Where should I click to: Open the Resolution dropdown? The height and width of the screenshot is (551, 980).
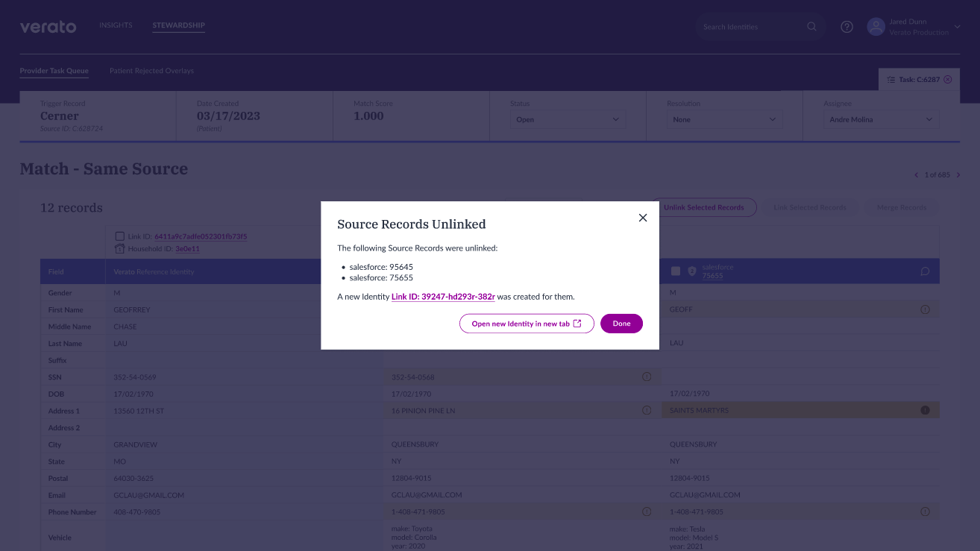pyautogui.click(x=723, y=119)
